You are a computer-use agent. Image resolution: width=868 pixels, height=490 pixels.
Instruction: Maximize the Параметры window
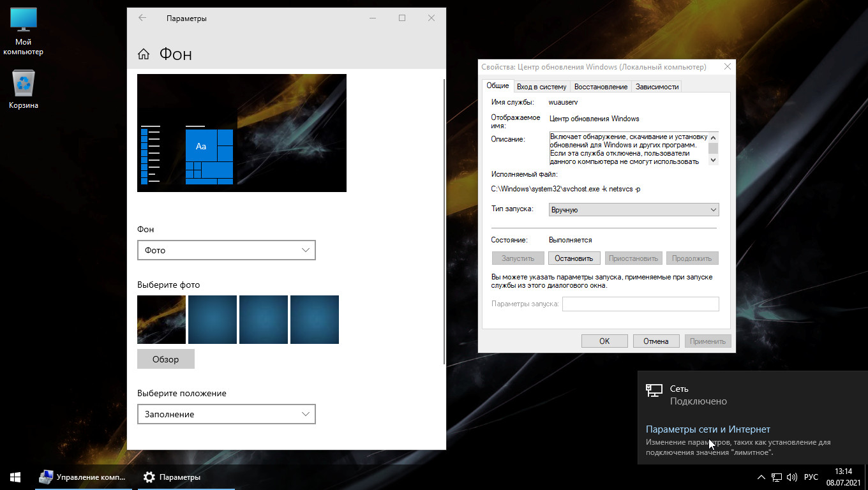pos(402,18)
